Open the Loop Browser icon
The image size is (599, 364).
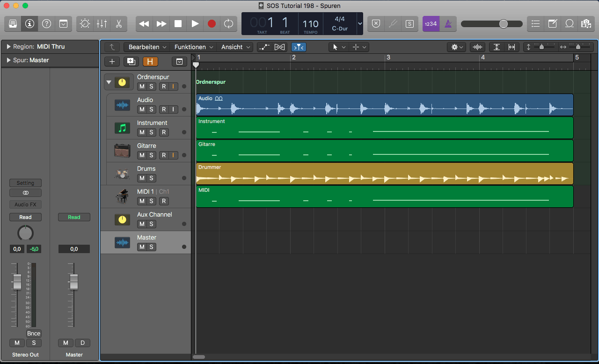[x=569, y=24]
